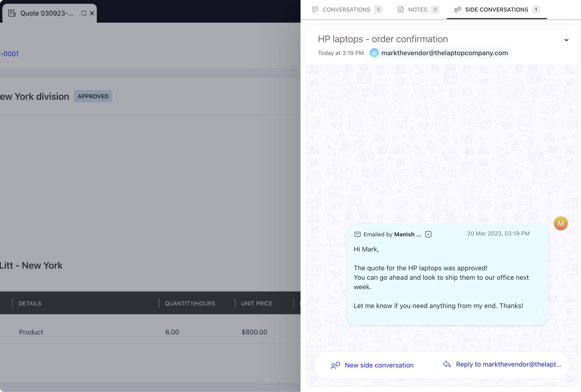The height and width of the screenshot is (392, 581).
Task: Open the -0001 quote link
Action: click(9, 54)
